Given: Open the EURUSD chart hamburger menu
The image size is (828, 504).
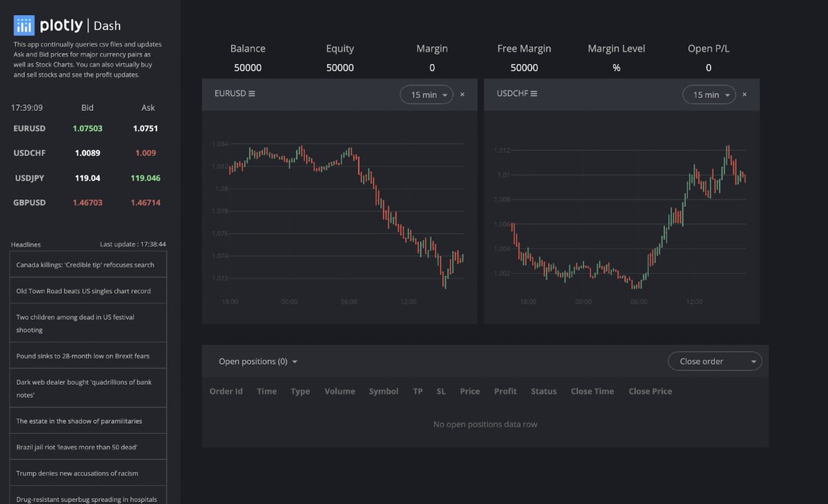Looking at the screenshot, I should 252,92.
